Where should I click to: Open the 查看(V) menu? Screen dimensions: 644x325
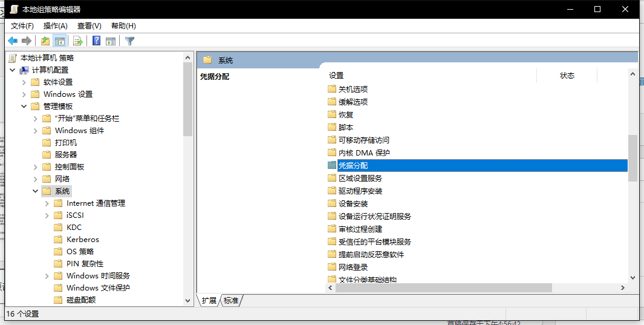[89, 26]
